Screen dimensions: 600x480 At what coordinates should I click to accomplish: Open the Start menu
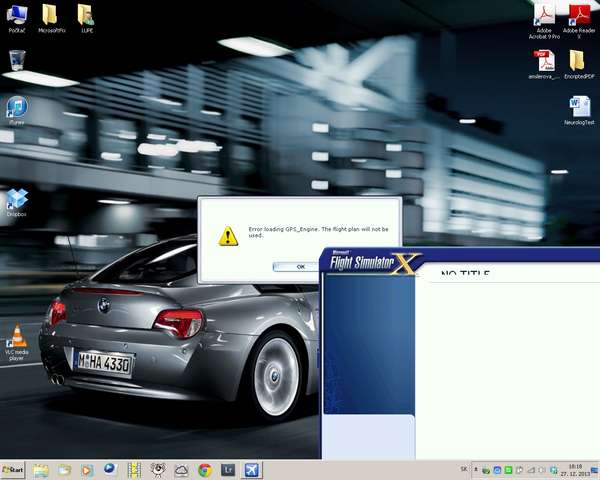point(13,470)
